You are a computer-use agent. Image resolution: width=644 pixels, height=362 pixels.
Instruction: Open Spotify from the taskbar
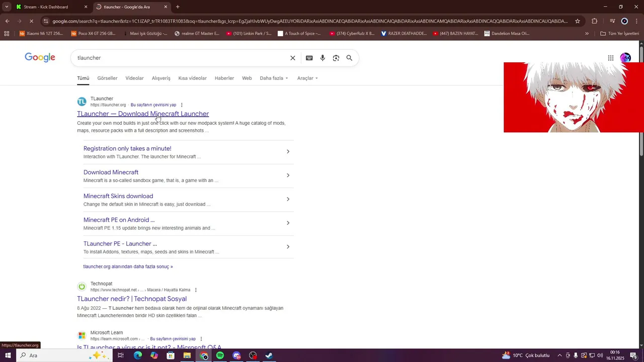[x=220, y=355]
